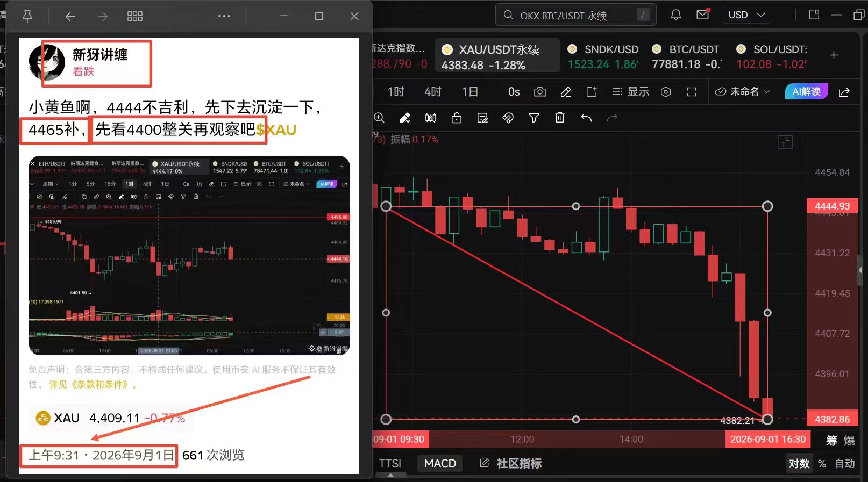Toggle the lock drawings icon
The image size is (868, 482).
click(x=457, y=118)
